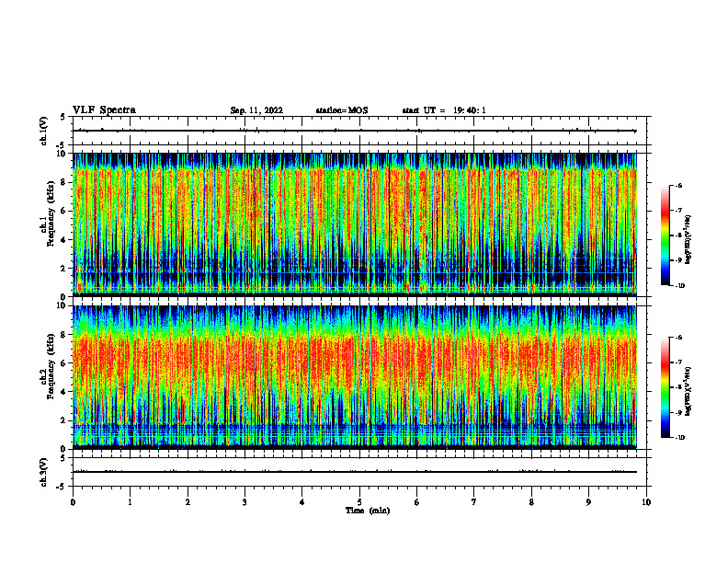
Task: Click the "8" kHz tick of ch.1
Action: click(64, 182)
